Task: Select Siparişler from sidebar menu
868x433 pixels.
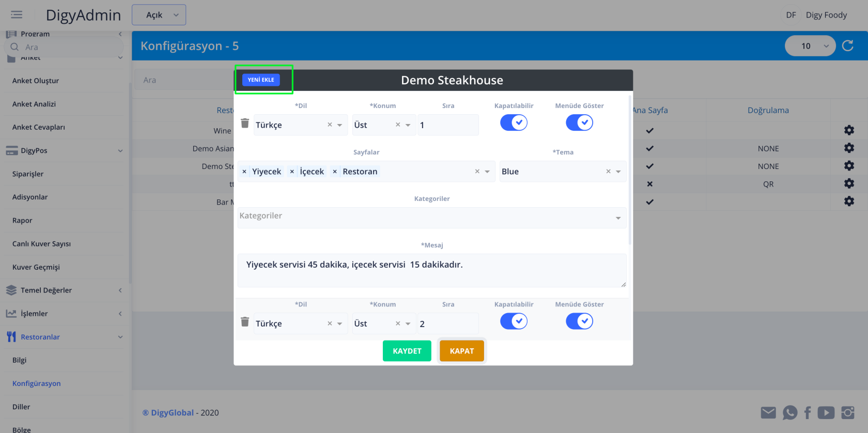Action: [x=28, y=174]
